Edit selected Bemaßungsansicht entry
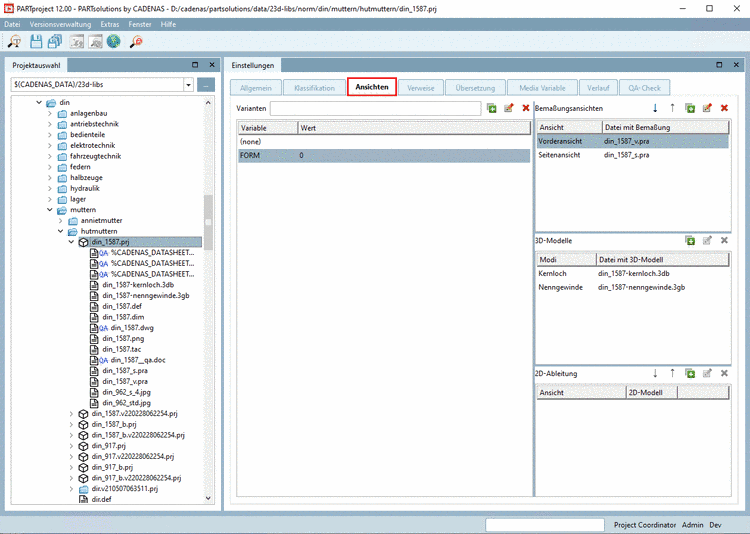Viewport: 750px width, 534px height. pos(707,108)
